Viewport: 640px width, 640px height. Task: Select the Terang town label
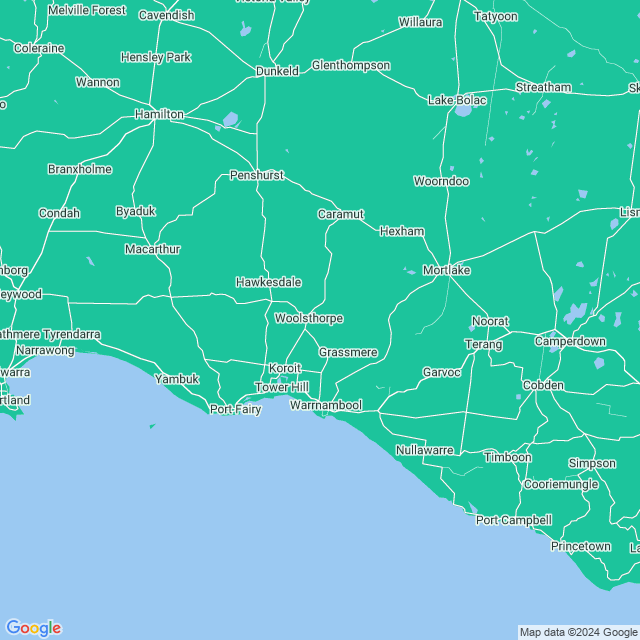(484, 344)
